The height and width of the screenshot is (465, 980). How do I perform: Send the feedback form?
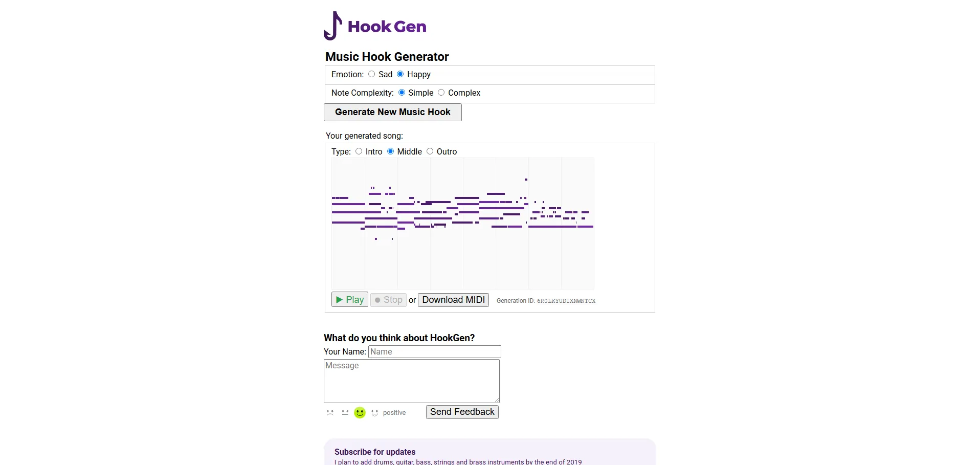point(462,412)
